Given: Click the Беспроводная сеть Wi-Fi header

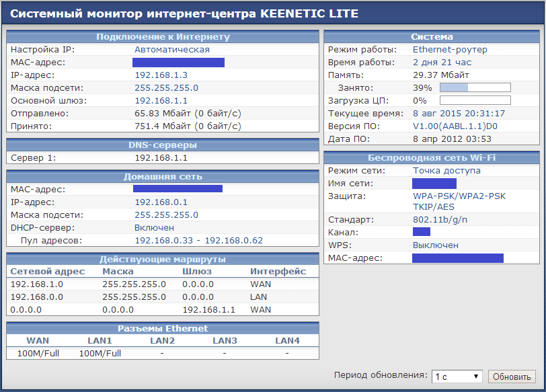Looking at the screenshot, I should tap(432, 158).
